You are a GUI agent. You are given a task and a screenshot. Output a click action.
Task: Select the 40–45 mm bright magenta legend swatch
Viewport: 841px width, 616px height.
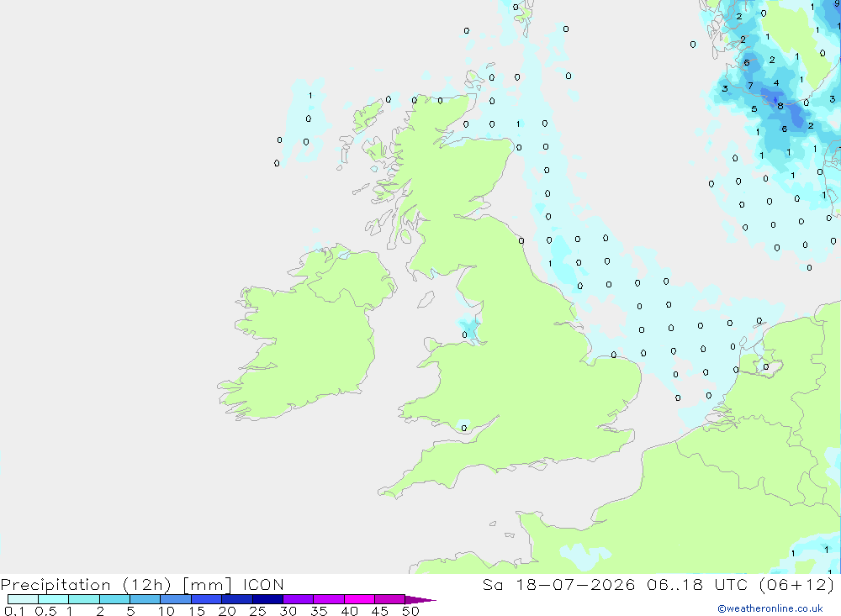pos(359,599)
